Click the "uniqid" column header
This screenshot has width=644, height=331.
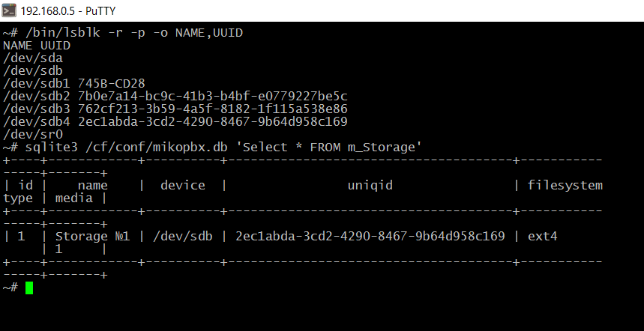coord(370,185)
